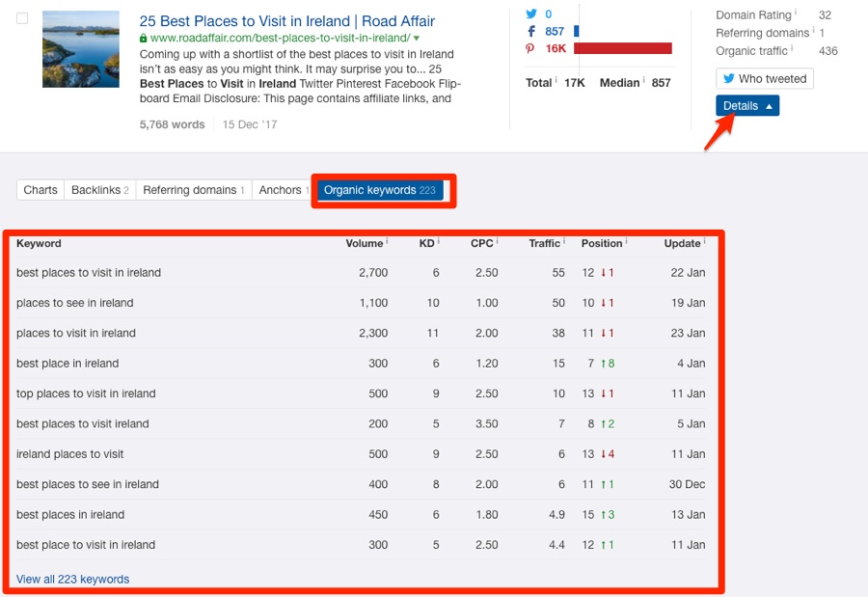Click the keyword 'best places in ireland'
The width and height of the screenshot is (868, 597).
70,514
